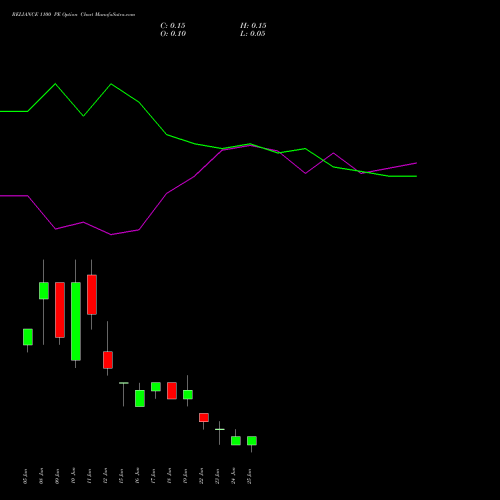Image resolution: width=500 pixels, height=500 pixels.
Task: Click the purple indicator line's lowest trough
Action: click(111, 235)
